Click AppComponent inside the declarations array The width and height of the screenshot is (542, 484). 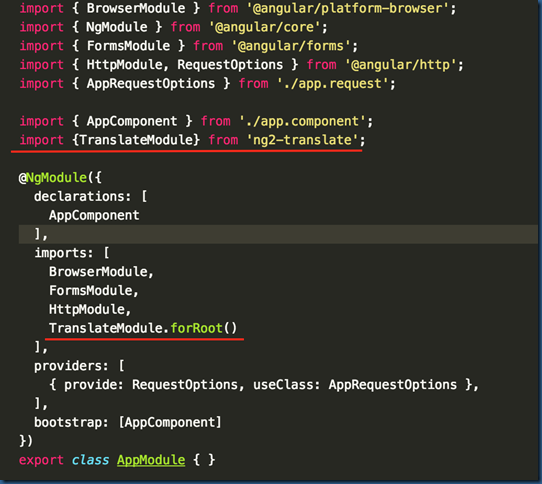tap(94, 215)
